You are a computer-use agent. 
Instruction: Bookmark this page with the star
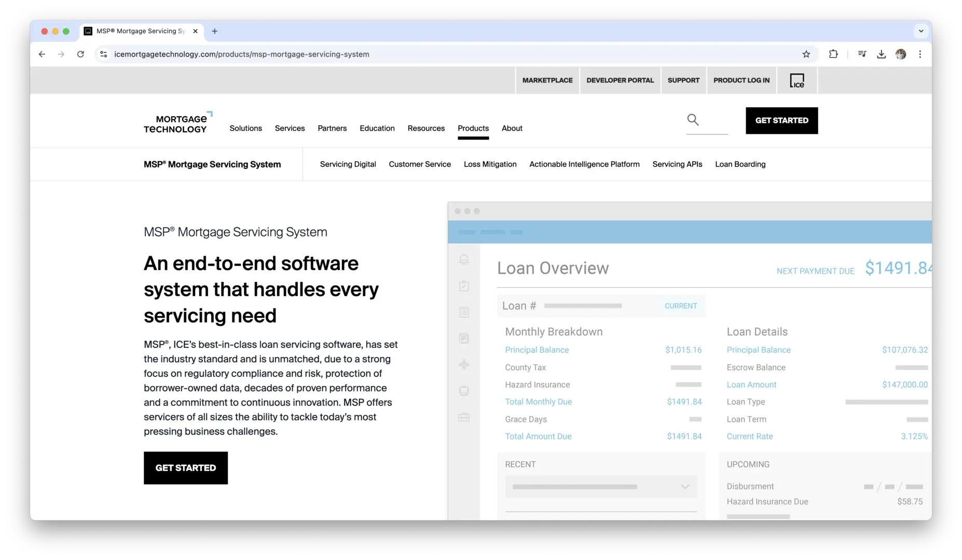pyautogui.click(x=806, y=54)
